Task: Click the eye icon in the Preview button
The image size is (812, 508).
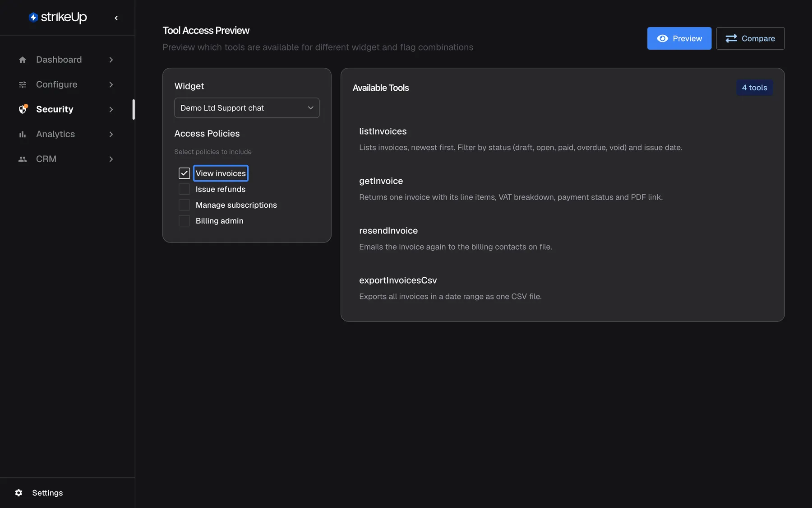Action: coord(662,38)
